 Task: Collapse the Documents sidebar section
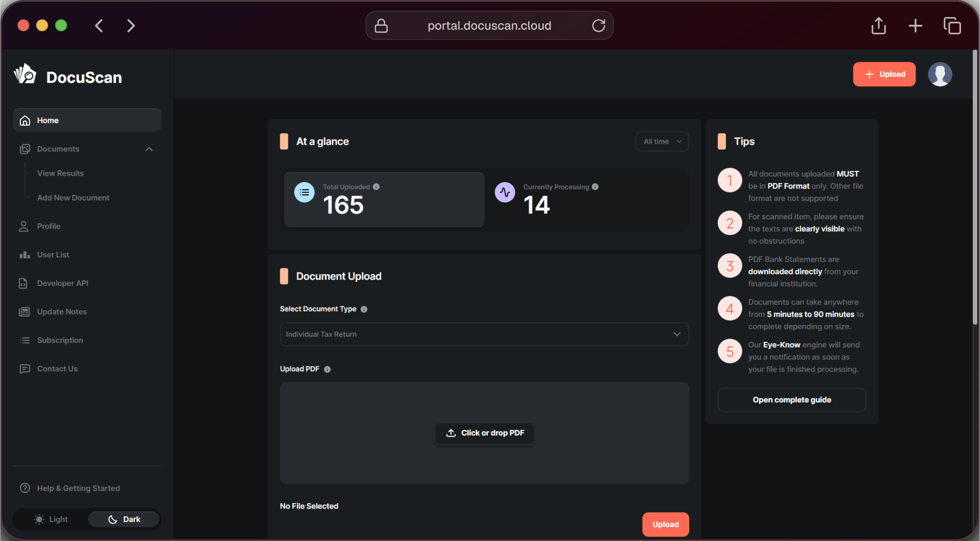pyautogui.click(x=149, y=149)
